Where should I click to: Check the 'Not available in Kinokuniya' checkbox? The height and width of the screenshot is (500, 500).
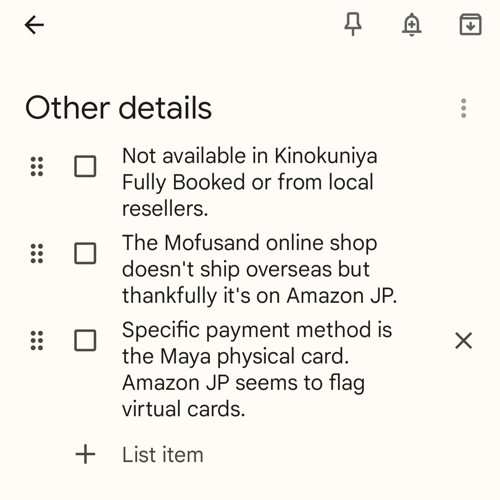(x=85, y=166)
